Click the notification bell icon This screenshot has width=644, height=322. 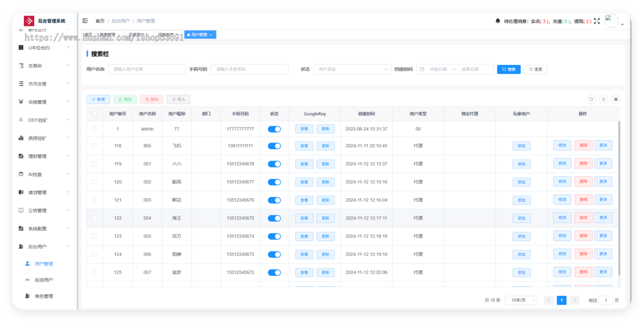(497, 21)
